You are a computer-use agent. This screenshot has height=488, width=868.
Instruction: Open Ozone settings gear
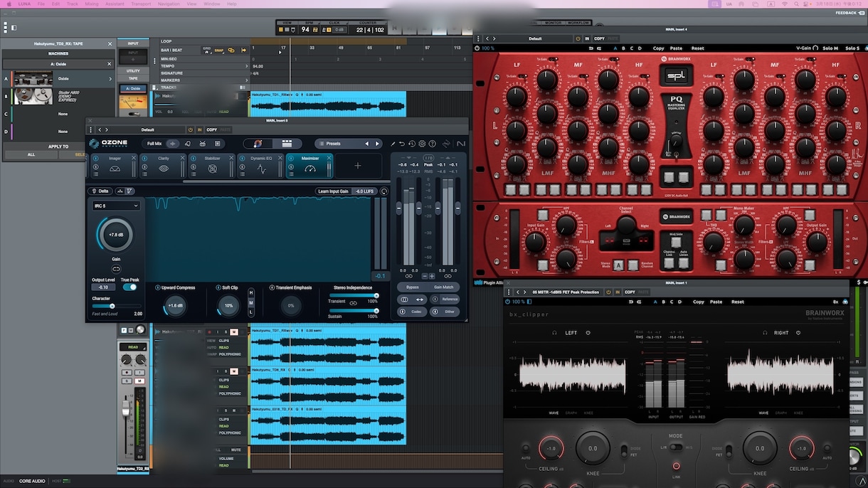pyautogui.click(x=422, y=144)
